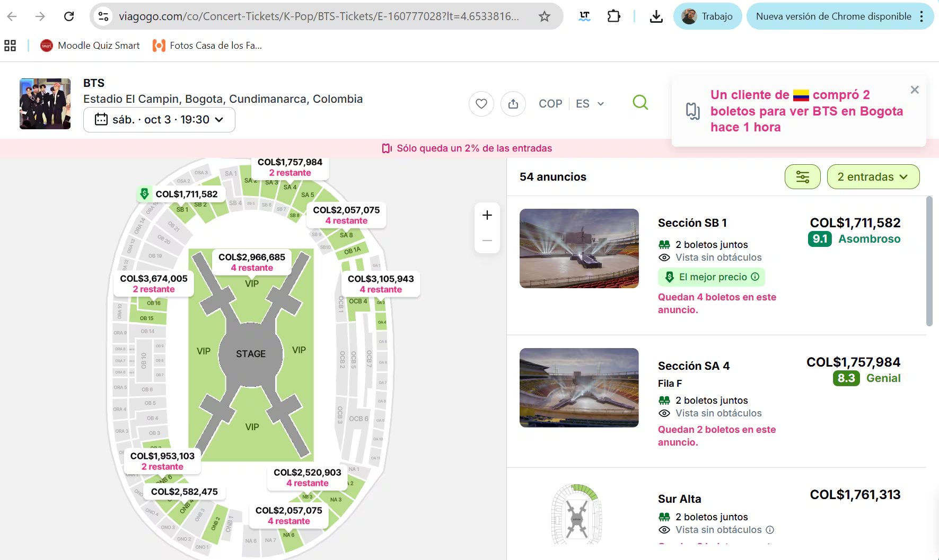Dismiss the purchase notification popup

tap(914, 90)
